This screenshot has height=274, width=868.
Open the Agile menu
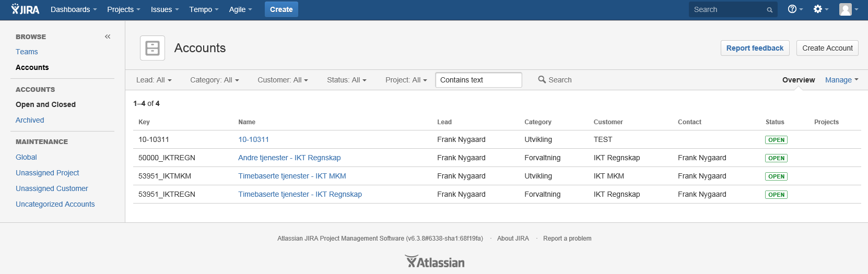[240, 9]
